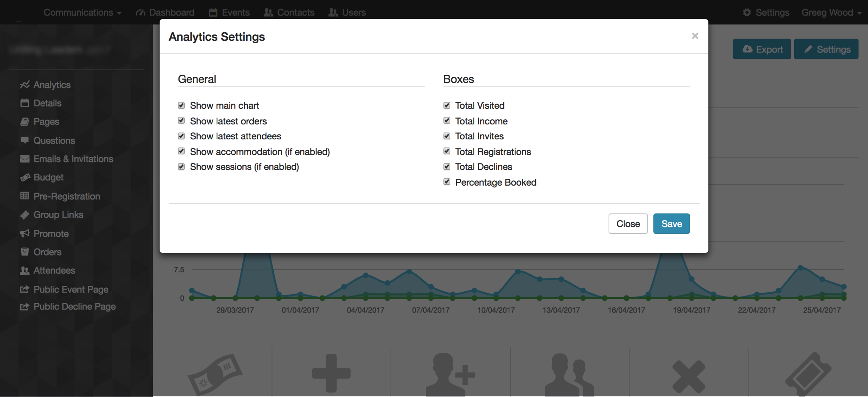This screenshot has height=397, width=868.
Task: Click the Pre-Registration table icon
Action: 25,196
